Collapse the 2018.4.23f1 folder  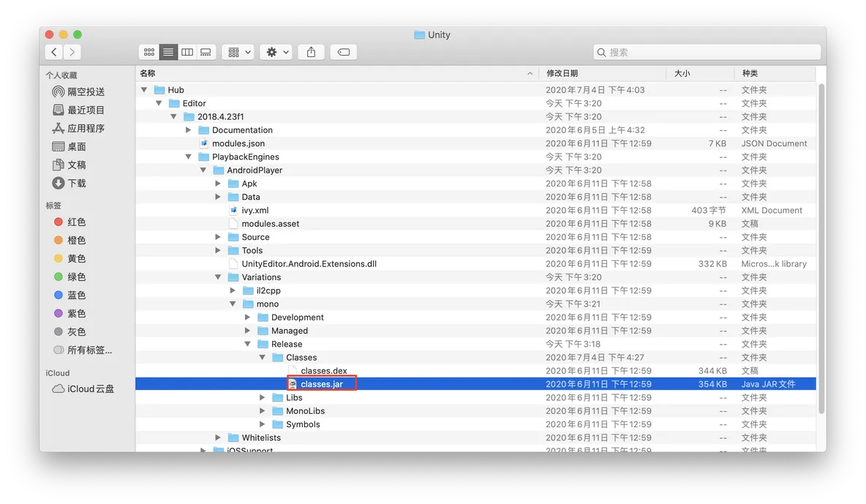point(173,116)
